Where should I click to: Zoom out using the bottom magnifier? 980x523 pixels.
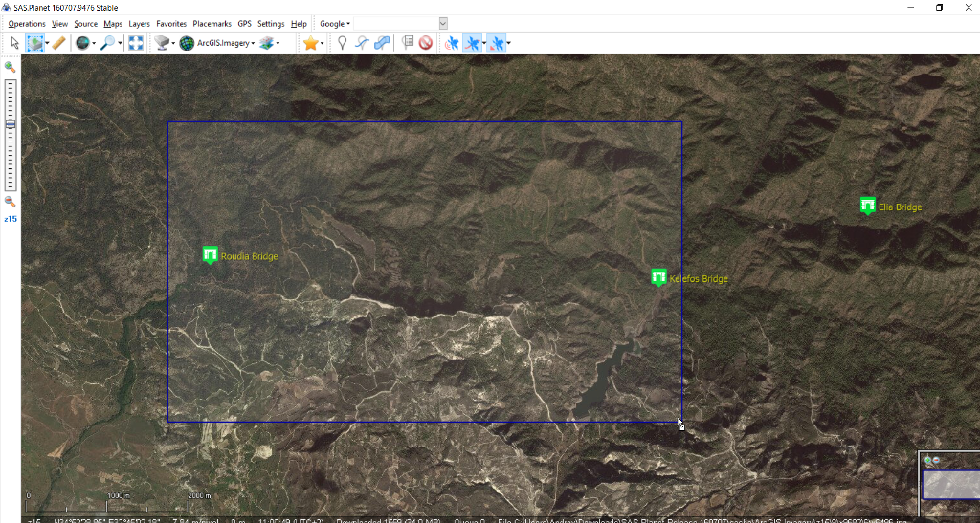tap(10, 202)
